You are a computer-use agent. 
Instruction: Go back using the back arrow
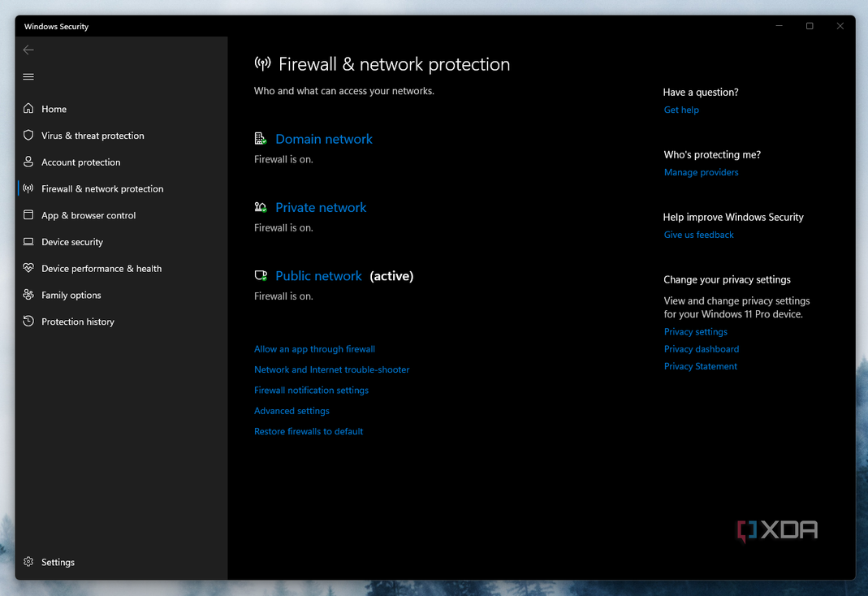(28, 50)
